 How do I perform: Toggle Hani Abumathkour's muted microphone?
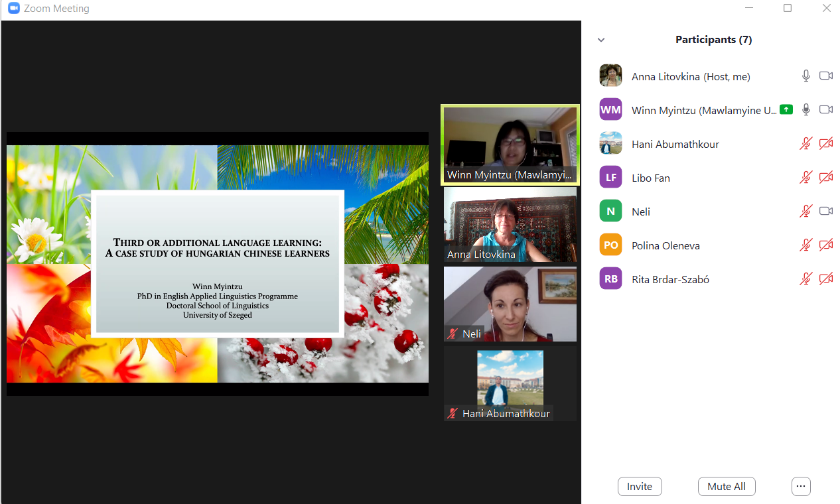coord(806,144)
